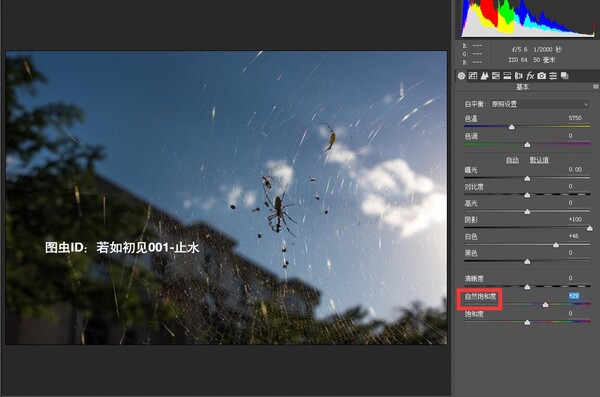Screen dimensions: 600x397
Task: Open the Basic panel tab icon
Action: click(461, 76)
